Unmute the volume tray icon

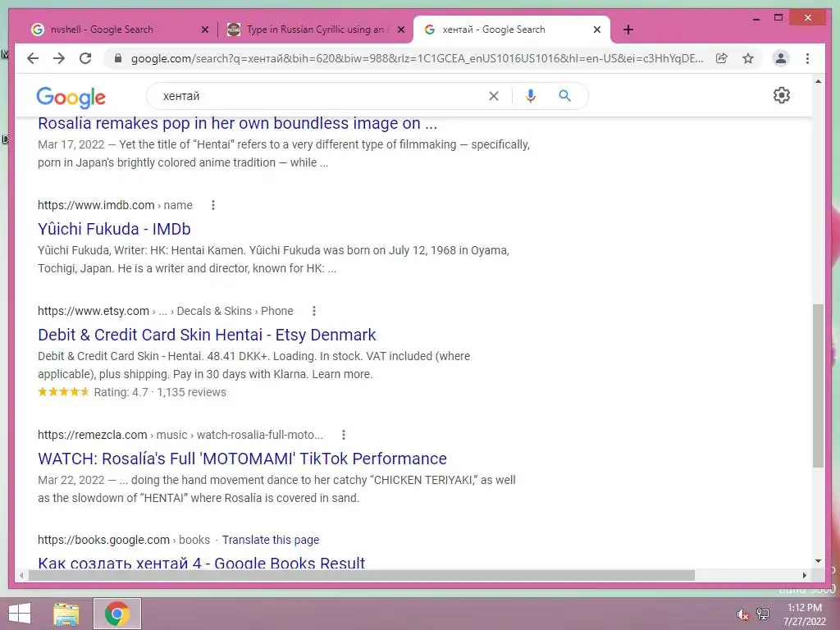[742, 614]
